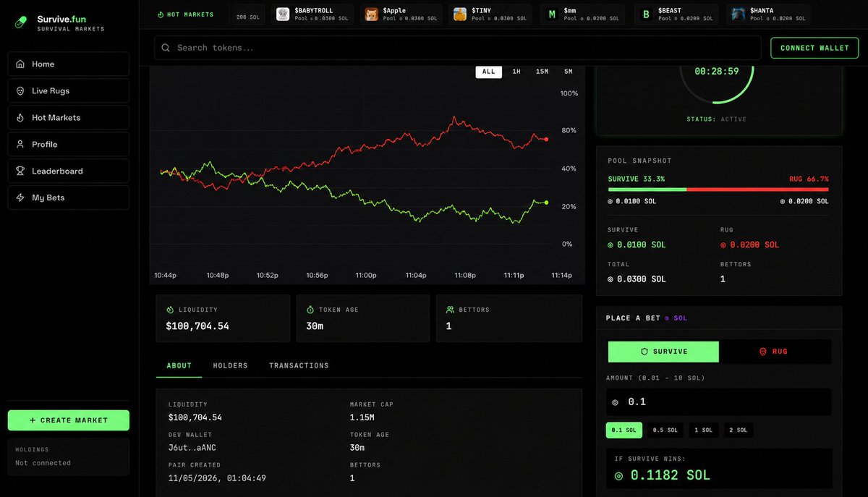Open the $TINY market card in ticker
This screenshot has height=497, width=868.
click(490, 14)
